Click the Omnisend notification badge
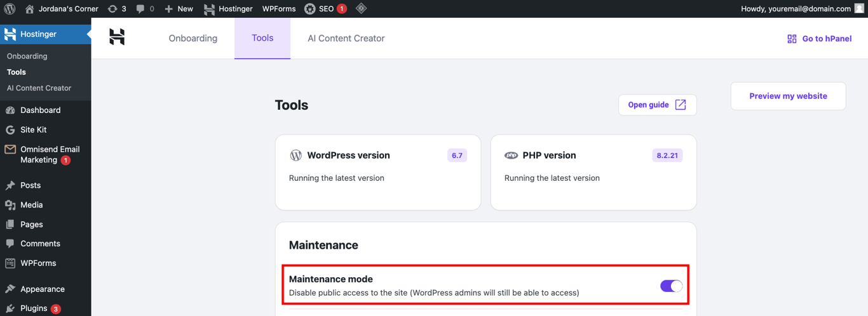Screen dimensions: 868x316 point(65,161)
